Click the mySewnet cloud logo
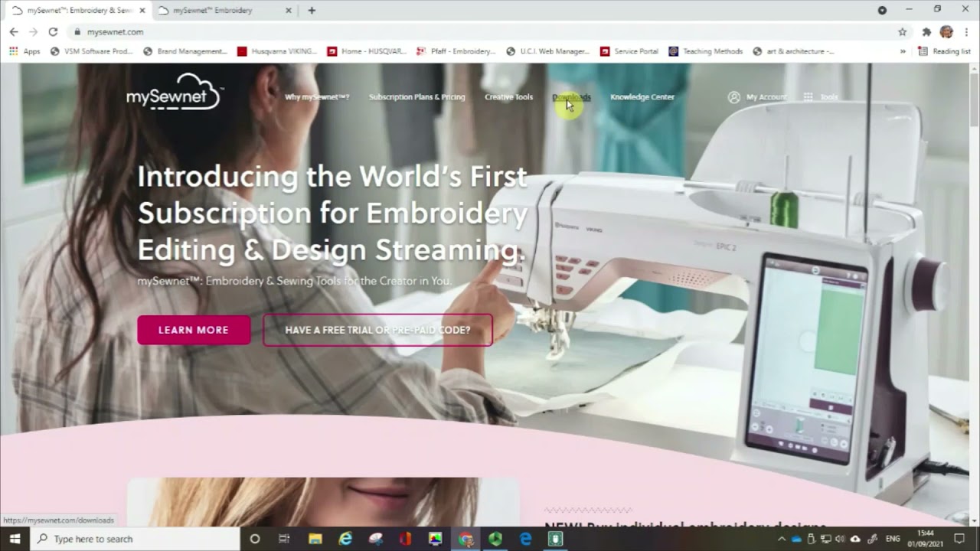 [175, 93]
